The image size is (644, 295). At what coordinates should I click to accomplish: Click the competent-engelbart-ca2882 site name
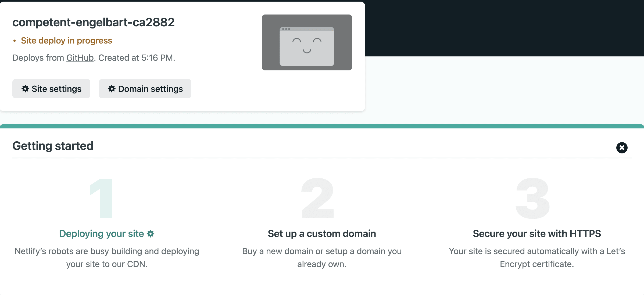point(93,22)
